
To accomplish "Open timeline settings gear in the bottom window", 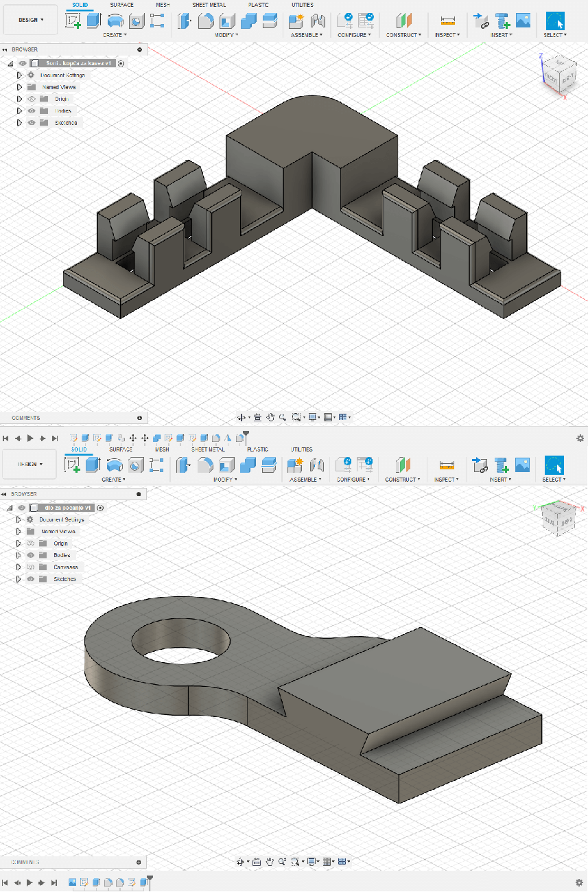I will pyautogui.click(x=580, y=882).
